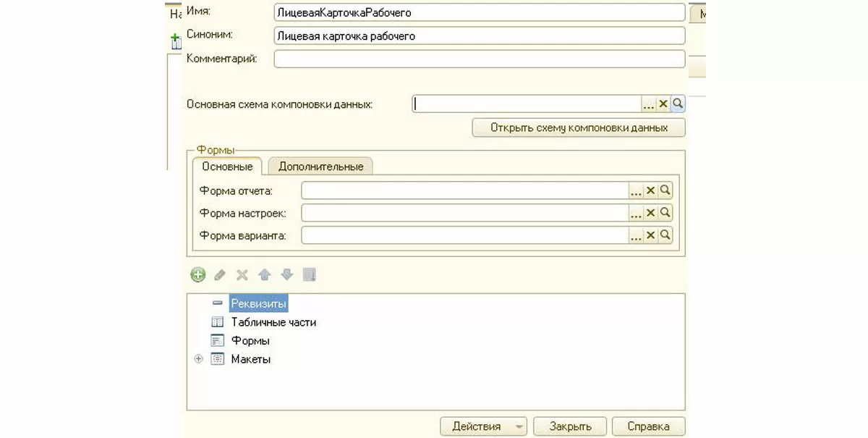Open ellipsis selector for Форма настроек
This screenshot has height=438, width=868.
point(637,213)
